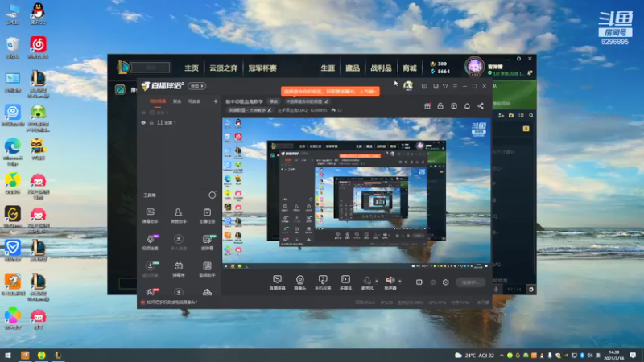Viewport: 644px width, 362px height.
Task: Toggle the lock icon above the preview
Action: pyautogui.click(x=440, y=106)
